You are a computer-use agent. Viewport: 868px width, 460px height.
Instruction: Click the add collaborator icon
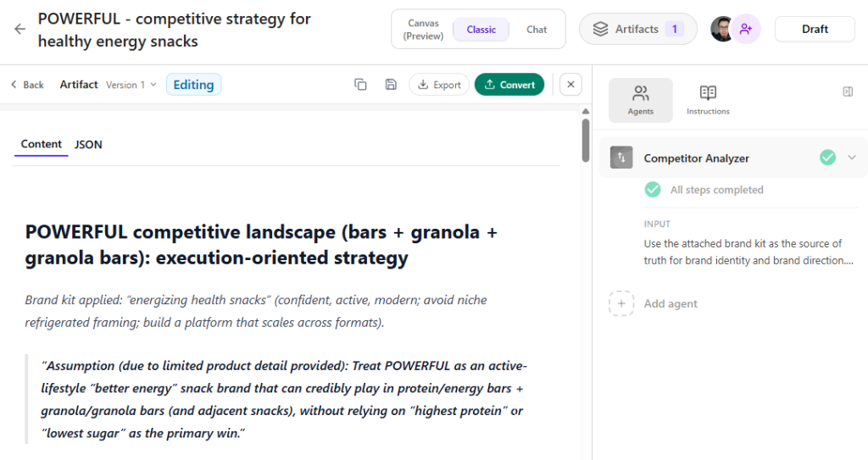click(x=746, y=29)
